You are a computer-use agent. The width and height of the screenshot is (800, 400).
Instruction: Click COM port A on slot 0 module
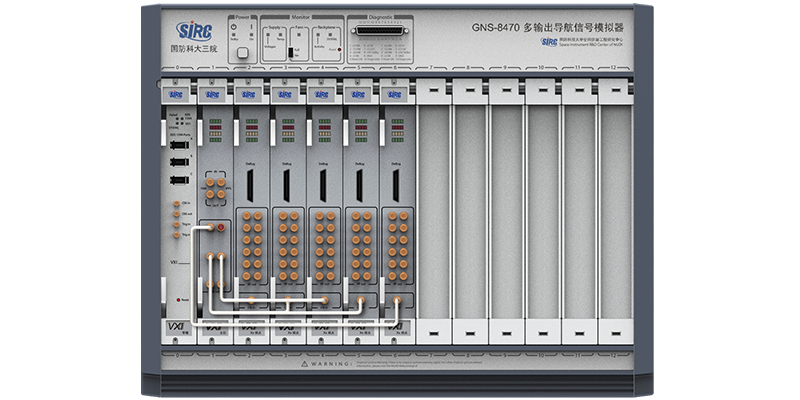[178, 144]
